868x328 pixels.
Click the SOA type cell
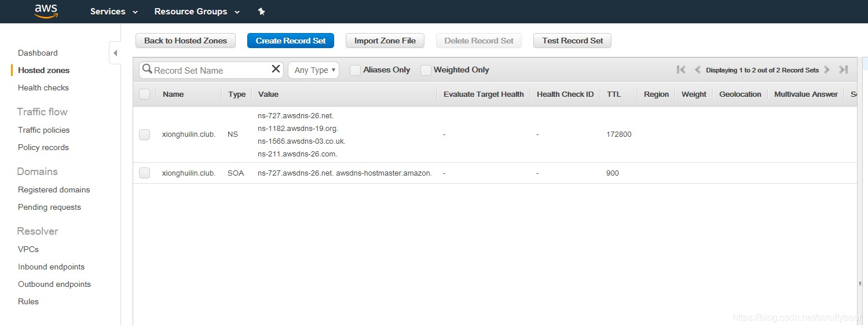[x=236, y=173]
